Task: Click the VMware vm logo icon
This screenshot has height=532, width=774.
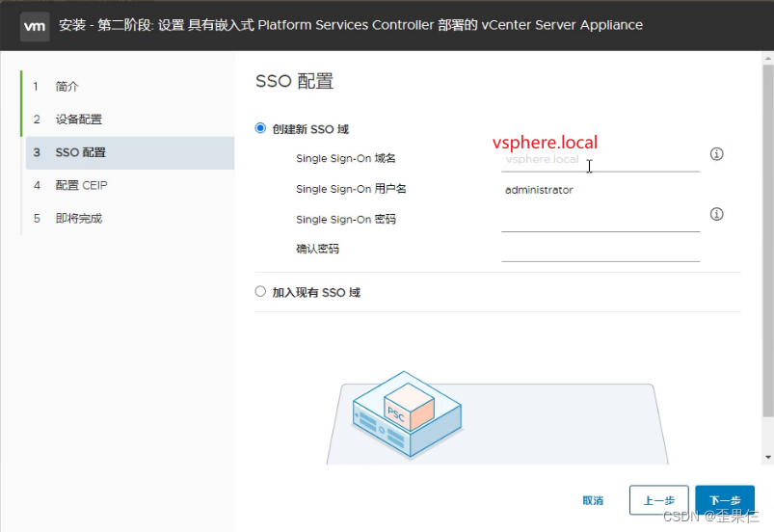Action: pos(35,26)
